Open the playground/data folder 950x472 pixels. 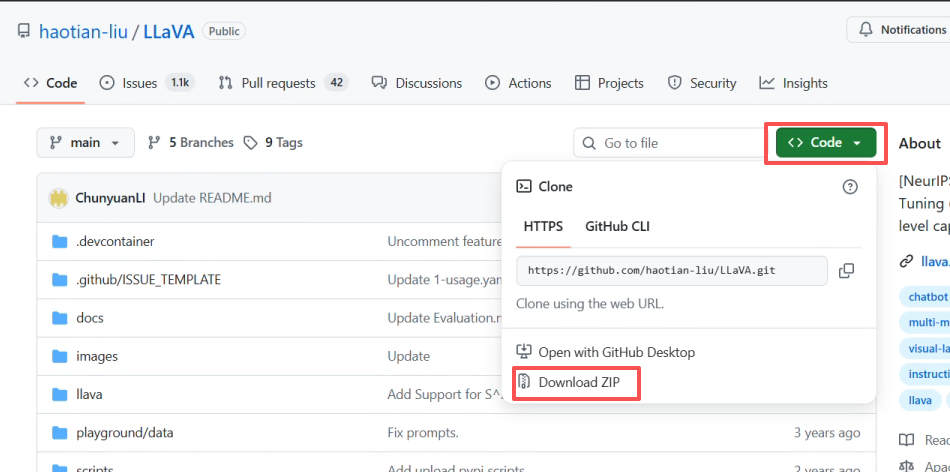125,433
